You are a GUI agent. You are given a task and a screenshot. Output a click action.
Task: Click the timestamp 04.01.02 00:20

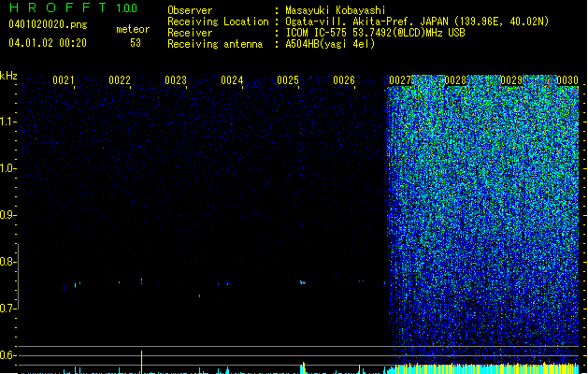pyautogui.click(x=48, y=43)
